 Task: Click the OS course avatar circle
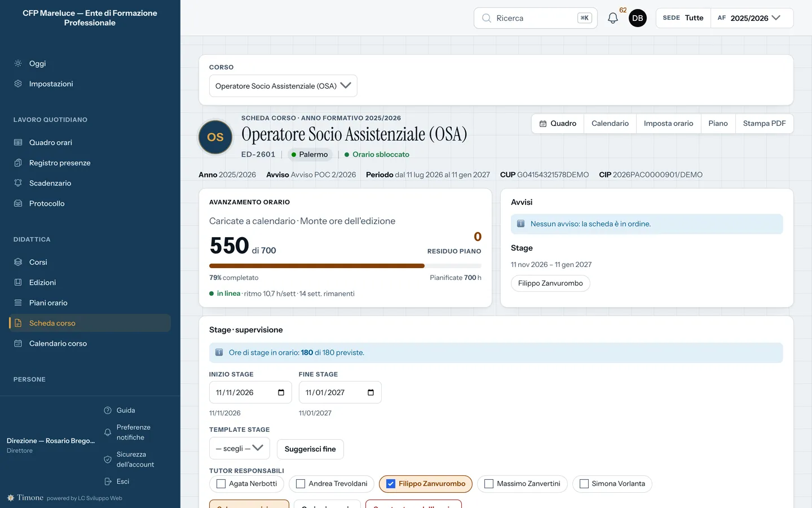tap(215, 137)
